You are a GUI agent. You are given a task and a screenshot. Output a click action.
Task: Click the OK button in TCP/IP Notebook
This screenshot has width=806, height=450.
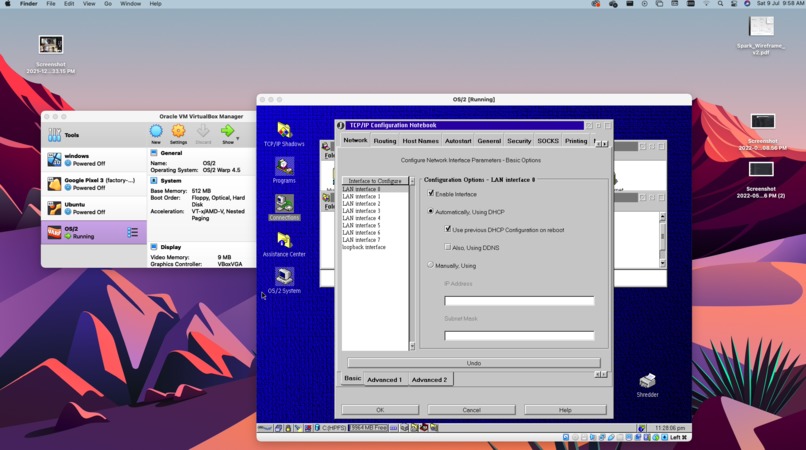[380, 410]
